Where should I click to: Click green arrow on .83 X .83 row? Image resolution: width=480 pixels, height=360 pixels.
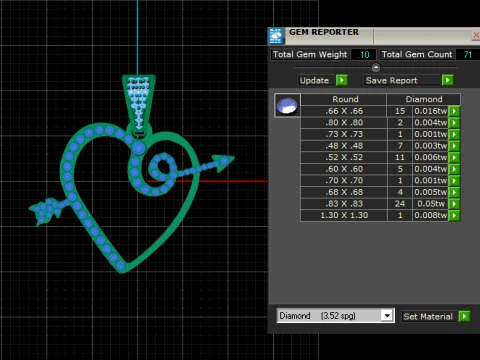click(x=454, y=204)
